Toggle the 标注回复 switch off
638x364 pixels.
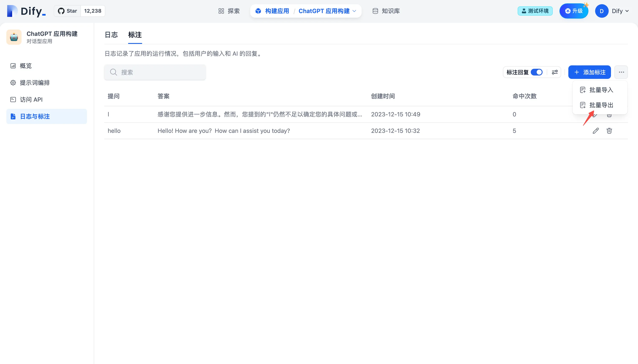pos(537,72)
